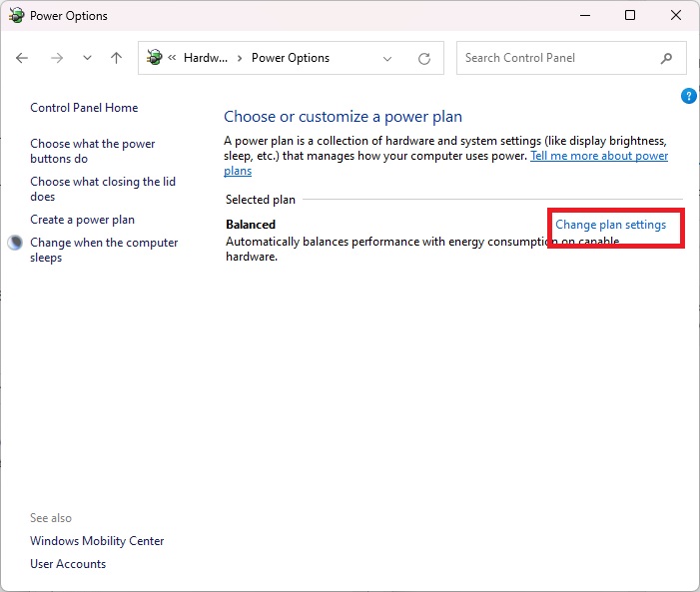
Task: Close the Power Options window
Action: click(676, 15)
